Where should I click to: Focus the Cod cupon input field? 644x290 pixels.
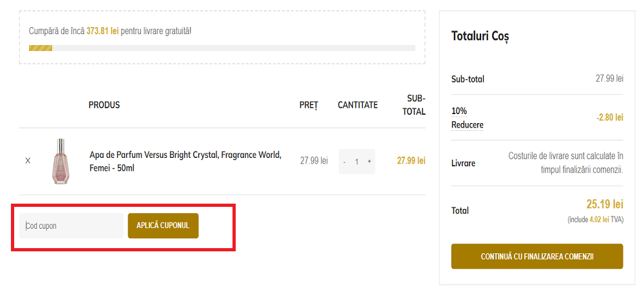click(71, 226)
